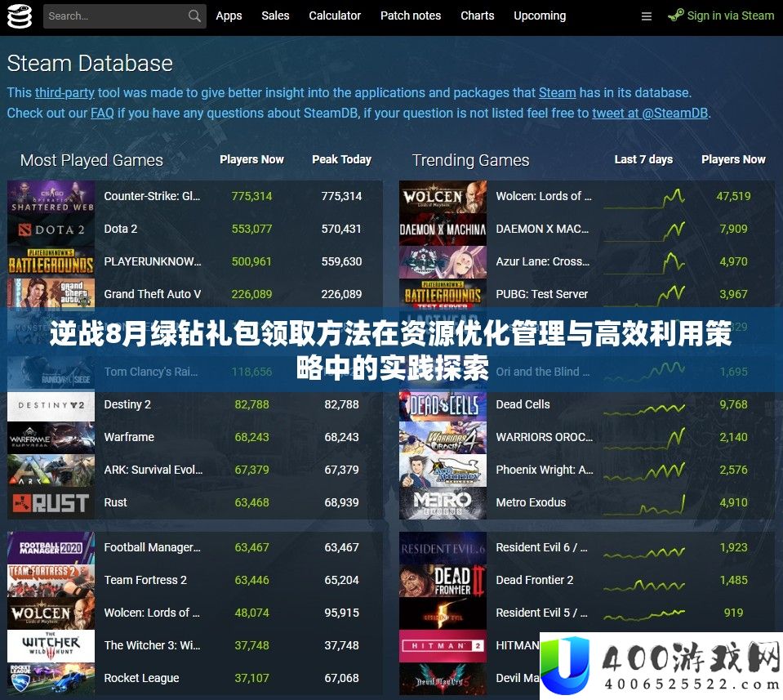Open the Trending Games heading

[x=470, y=160]
